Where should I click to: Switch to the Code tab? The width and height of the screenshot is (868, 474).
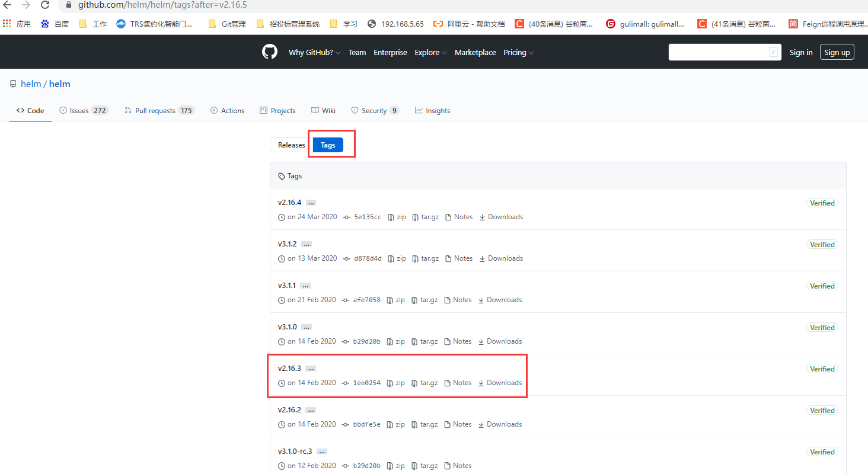pos(30,110)
